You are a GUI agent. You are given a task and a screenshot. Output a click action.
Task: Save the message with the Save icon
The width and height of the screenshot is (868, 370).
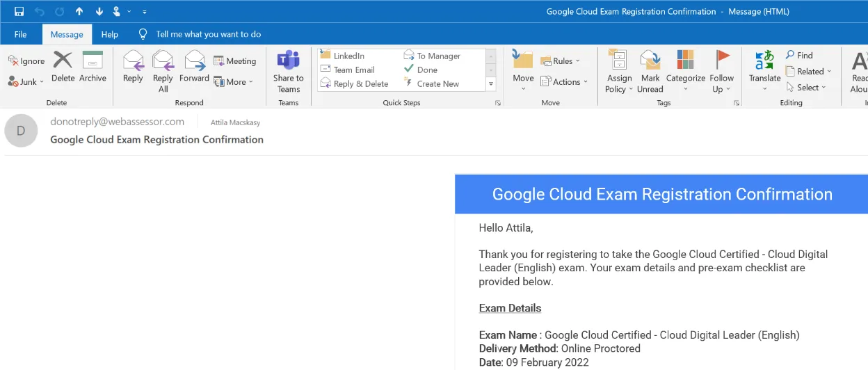[x=19, y=11]
